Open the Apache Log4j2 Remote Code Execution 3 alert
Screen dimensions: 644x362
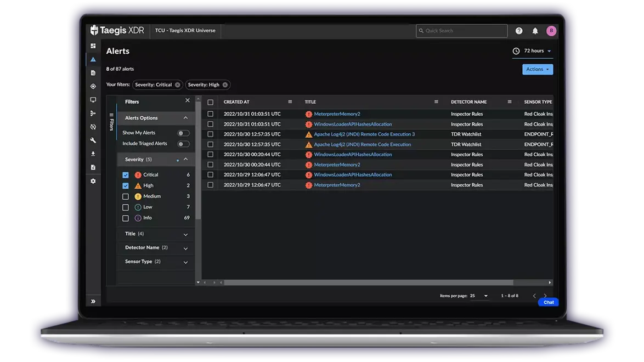click(x=364, y=134)
